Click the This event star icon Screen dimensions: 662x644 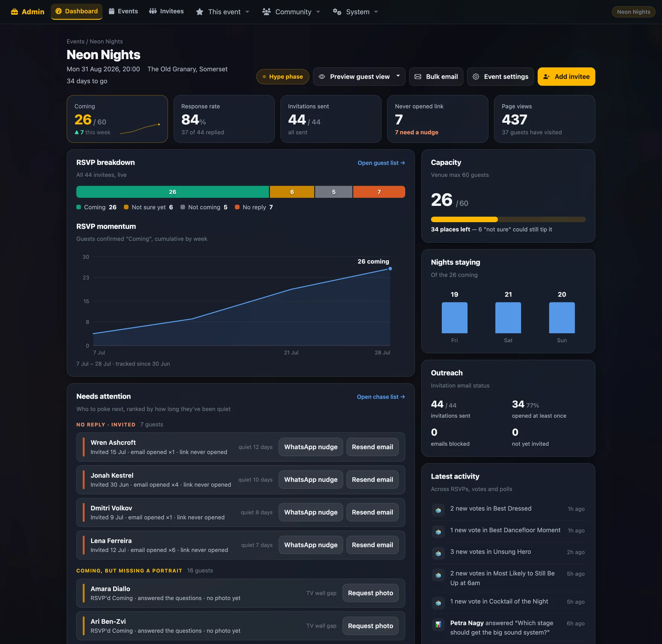click(200, 12)
